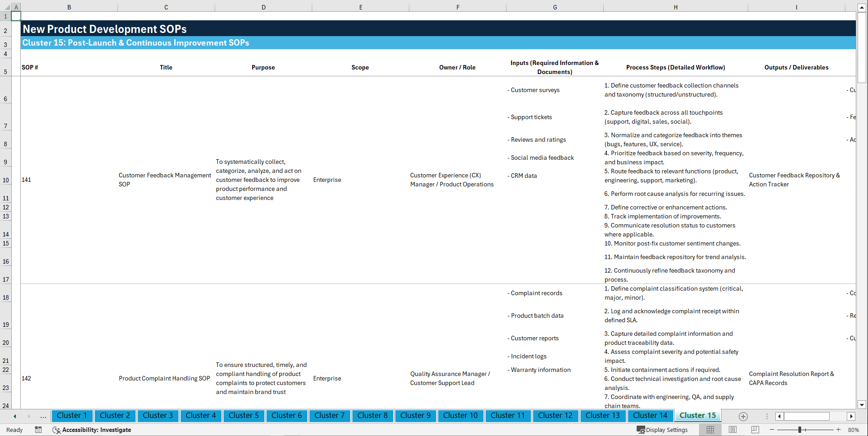868x436 pixels.
Task: Switch to Cluster 5 sheet tab
Action: [244, 416]
